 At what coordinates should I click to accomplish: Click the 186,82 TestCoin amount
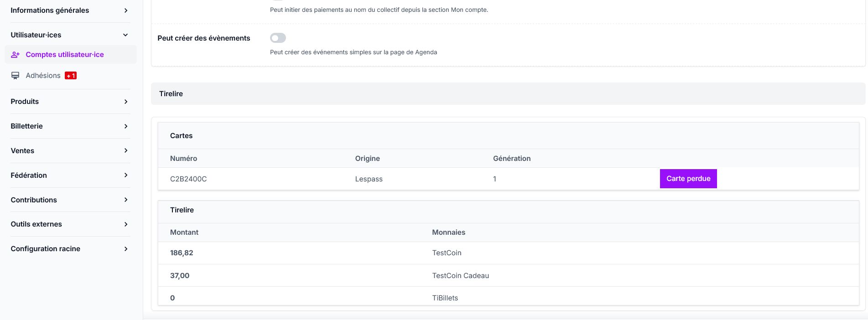click(182, 253)
